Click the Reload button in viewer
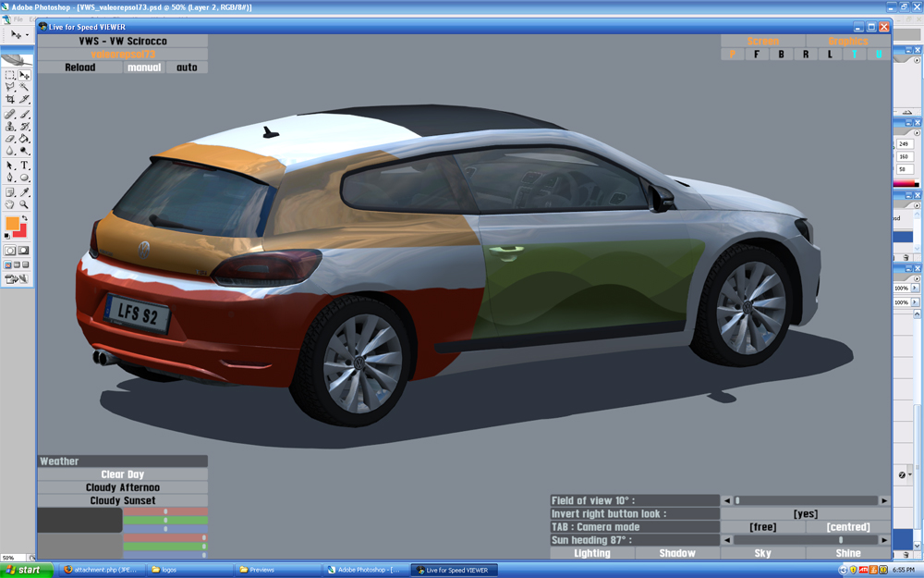Screen dimensions: 924x578 (x=80, y=68)
